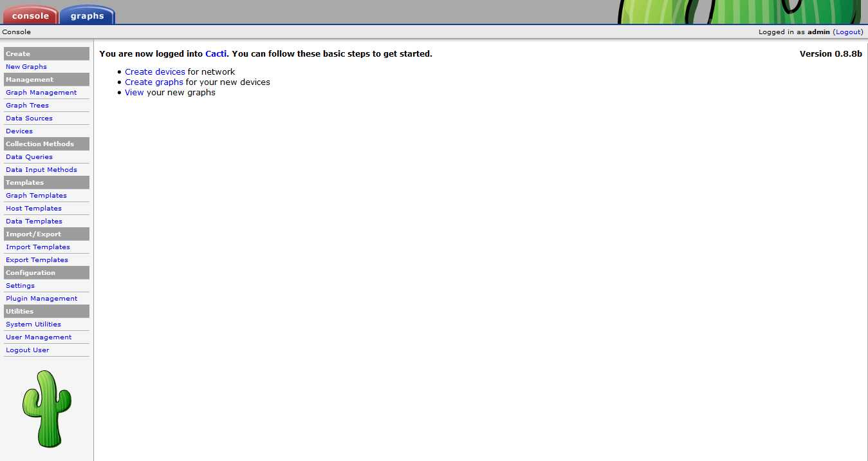Click the admin username text
The width and height of the screenshot is (868, 461).
[x=819, y=32]
